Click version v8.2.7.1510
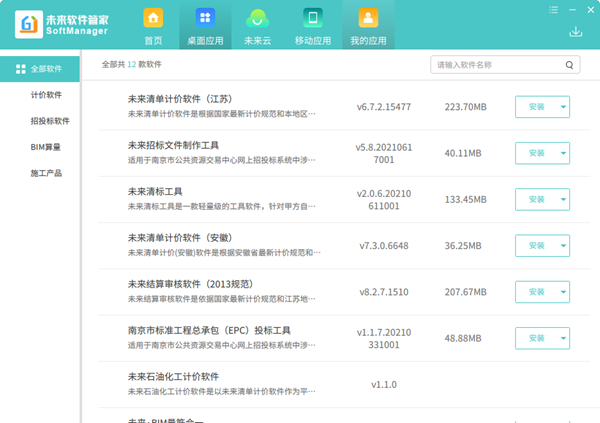This screenshot has width=600, height=423. 384,292
